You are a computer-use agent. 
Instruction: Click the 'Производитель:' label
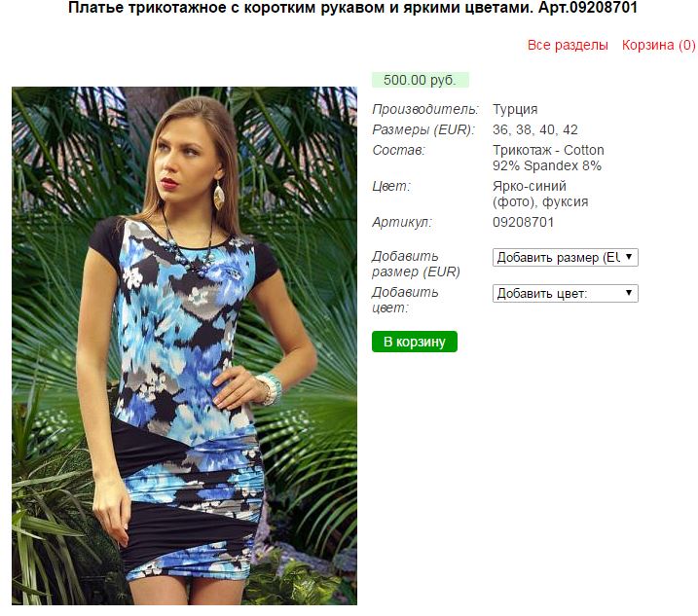tap(425, 109)
